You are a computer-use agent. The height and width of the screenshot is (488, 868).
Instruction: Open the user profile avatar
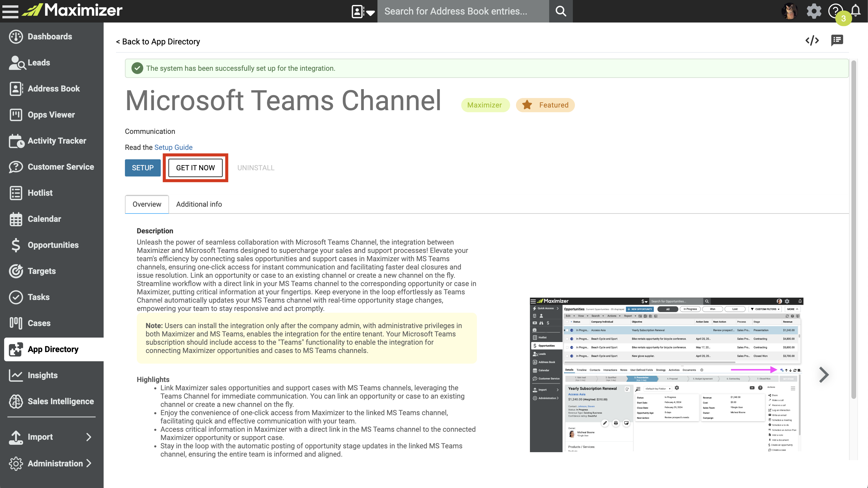789,11
